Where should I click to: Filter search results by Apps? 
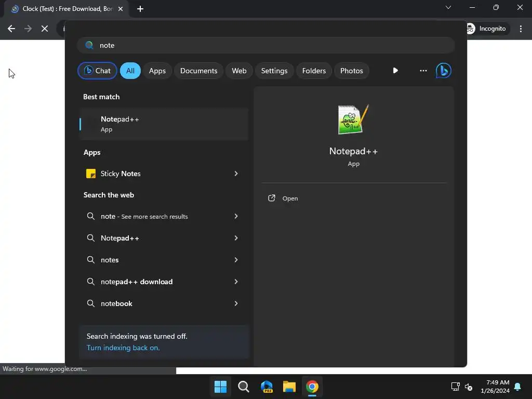[x=157, y=71]
